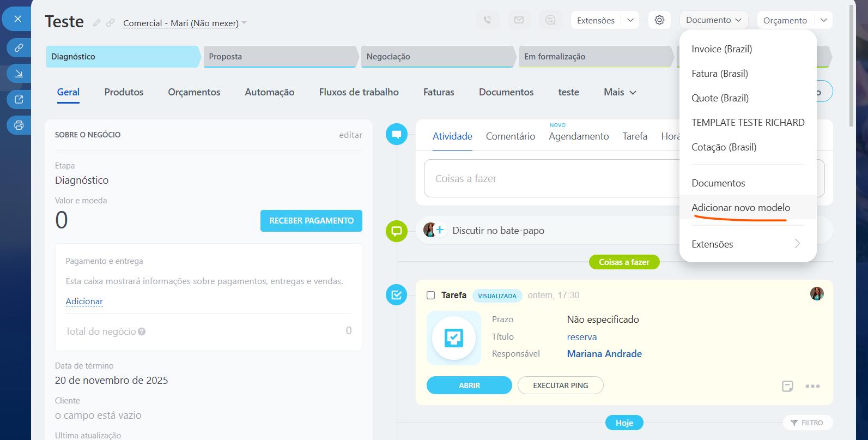Expand the Mais tab dropdown
The height and width of the screenshot is (440, 868).
[x=620, y=92]
